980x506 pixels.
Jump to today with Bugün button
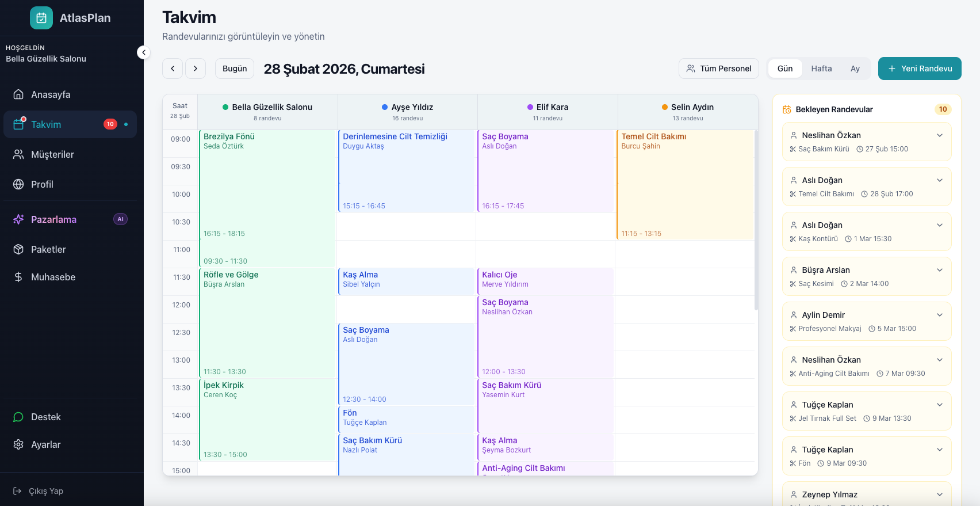[x=235, y=69]
